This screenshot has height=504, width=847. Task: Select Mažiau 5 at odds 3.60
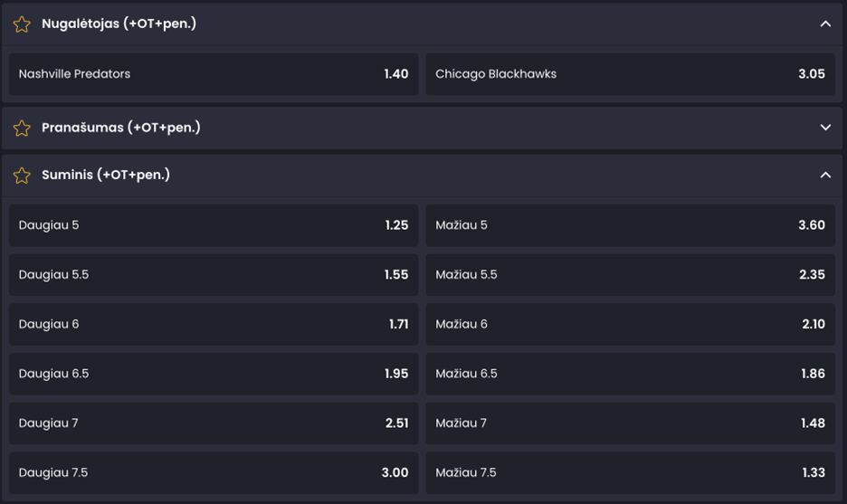pyautogui.click(x=631, y=225)
